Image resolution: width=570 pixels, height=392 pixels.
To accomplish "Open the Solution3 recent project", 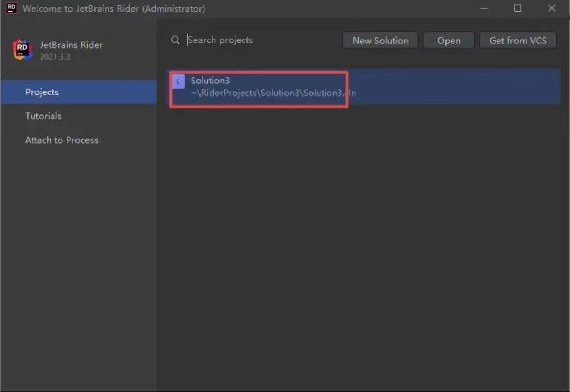I will pos(363,87).
